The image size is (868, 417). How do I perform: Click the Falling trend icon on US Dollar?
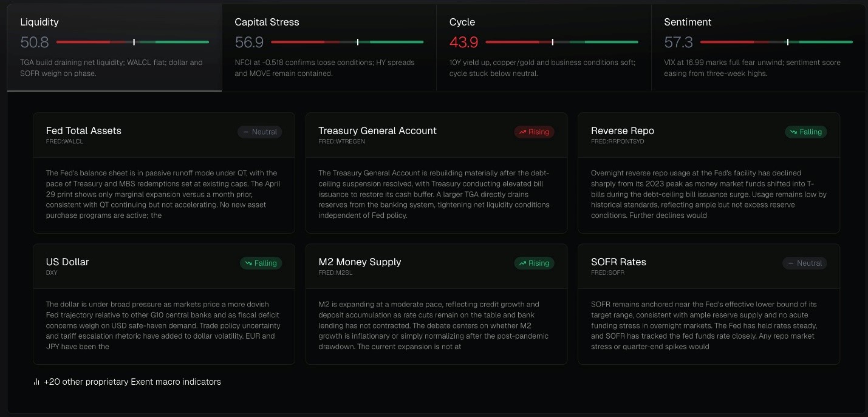[248, 263]
